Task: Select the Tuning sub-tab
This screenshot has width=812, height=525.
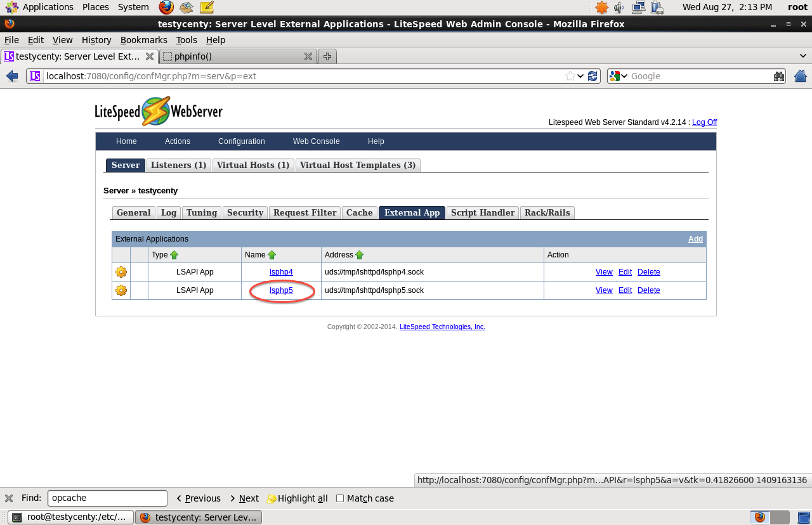Action: coord(202,212)
